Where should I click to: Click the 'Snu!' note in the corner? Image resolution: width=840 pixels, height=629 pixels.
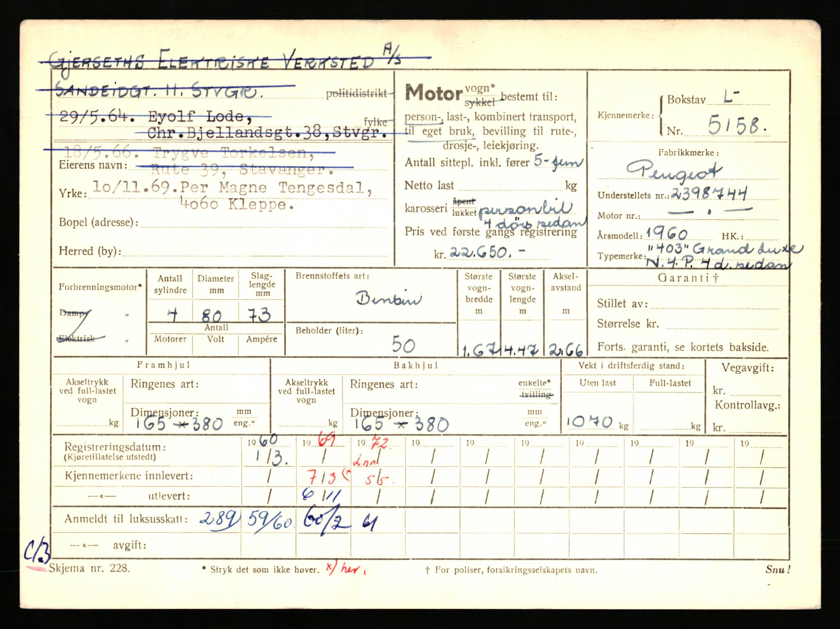[777, 569]
